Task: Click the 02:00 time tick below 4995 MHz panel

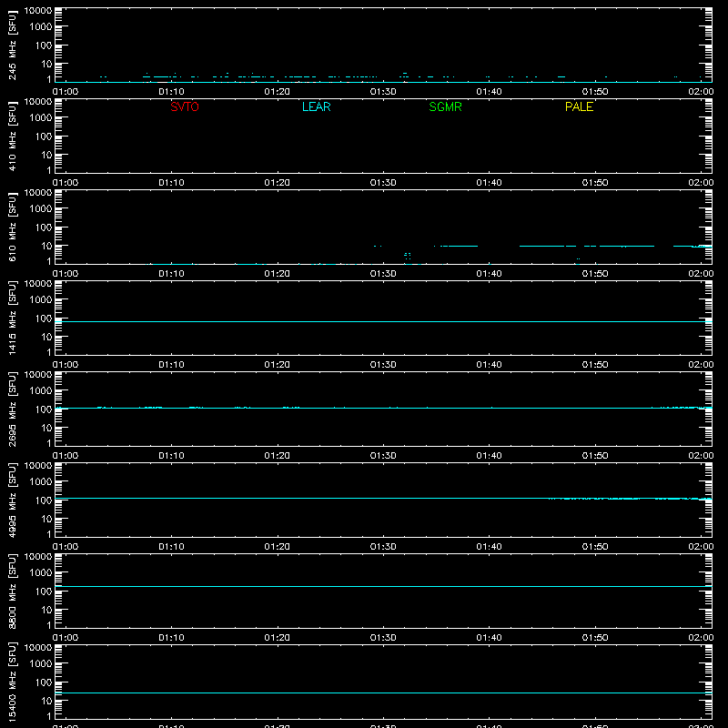Action: 701,547
